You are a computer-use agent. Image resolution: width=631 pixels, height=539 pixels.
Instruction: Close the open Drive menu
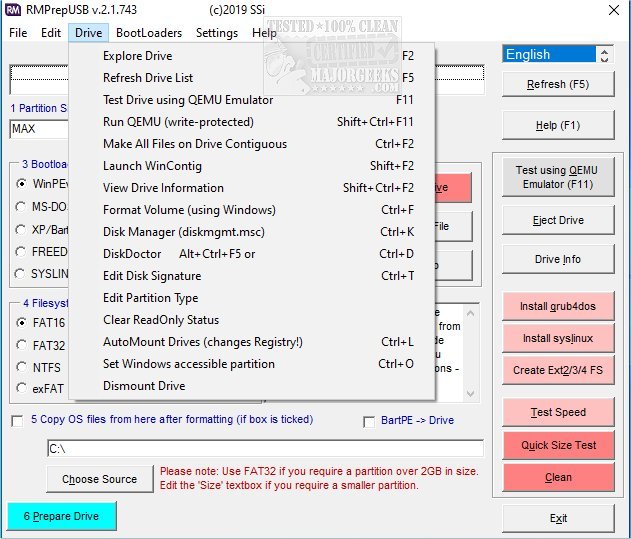coord(89,33)
